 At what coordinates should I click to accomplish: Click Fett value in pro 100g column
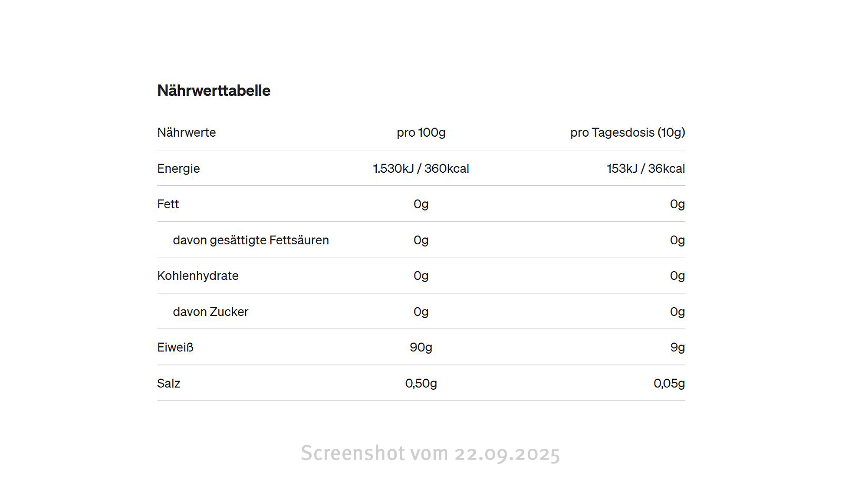421,204
